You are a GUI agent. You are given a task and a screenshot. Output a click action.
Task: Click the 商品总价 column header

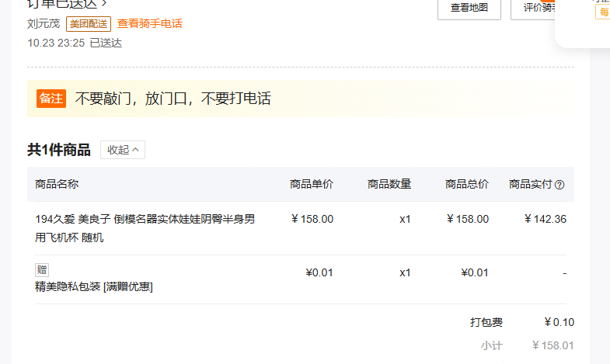[467, 184]
